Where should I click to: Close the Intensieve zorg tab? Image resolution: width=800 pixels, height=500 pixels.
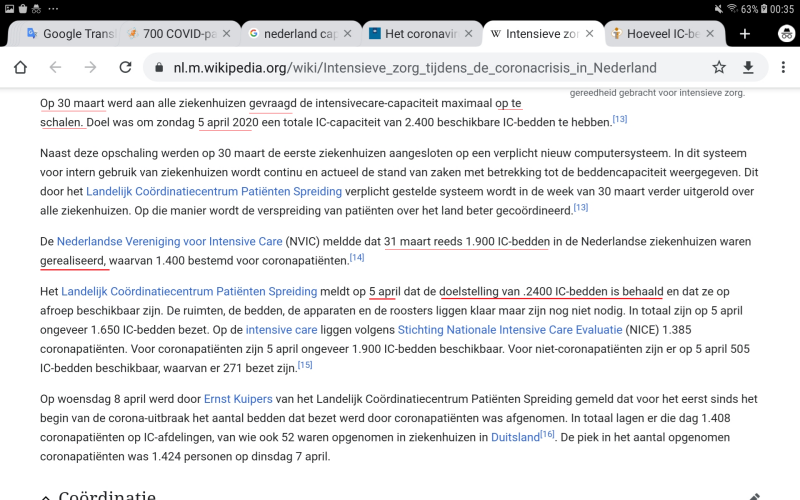pyautogui.click(x=589, y=34)
